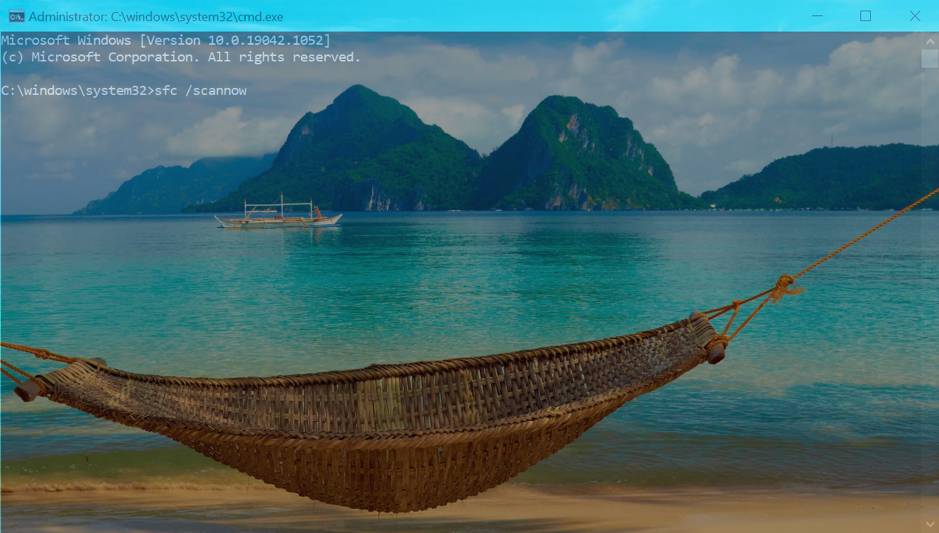Viewport: 939px width, 533px height.
Task: Maximize the Command Prompt window
Action: pos(865,16)
